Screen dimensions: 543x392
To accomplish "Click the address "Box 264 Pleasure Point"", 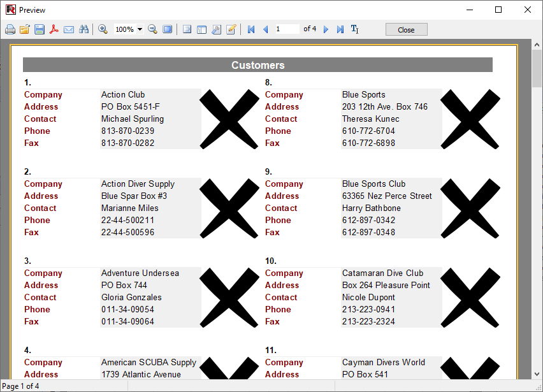I will [x=386, y=285].
